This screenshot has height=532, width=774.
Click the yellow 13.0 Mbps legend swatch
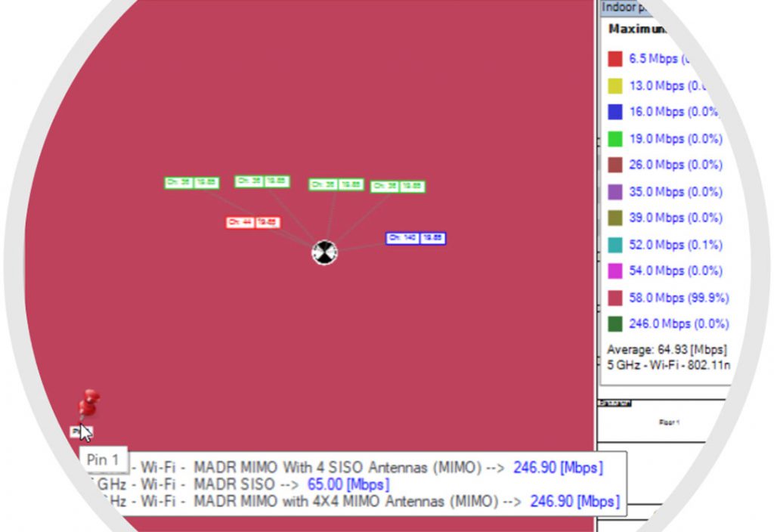click(615, 86)
